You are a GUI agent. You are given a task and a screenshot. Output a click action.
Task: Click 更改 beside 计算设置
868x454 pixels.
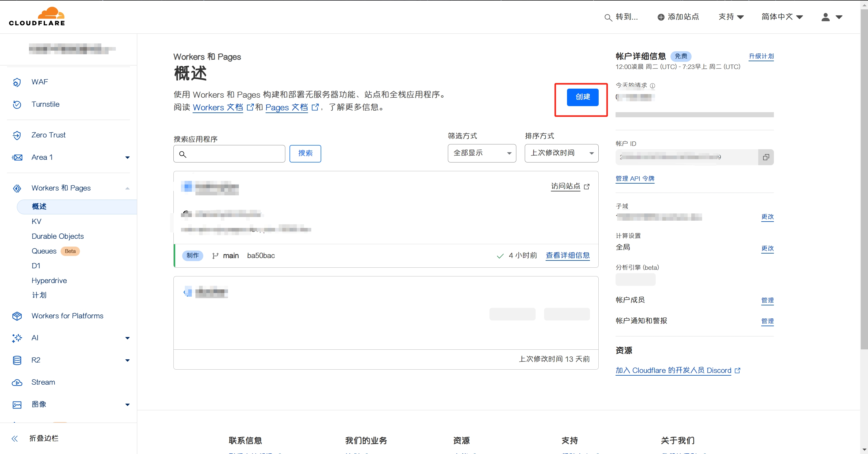click(x=767, y=249)
